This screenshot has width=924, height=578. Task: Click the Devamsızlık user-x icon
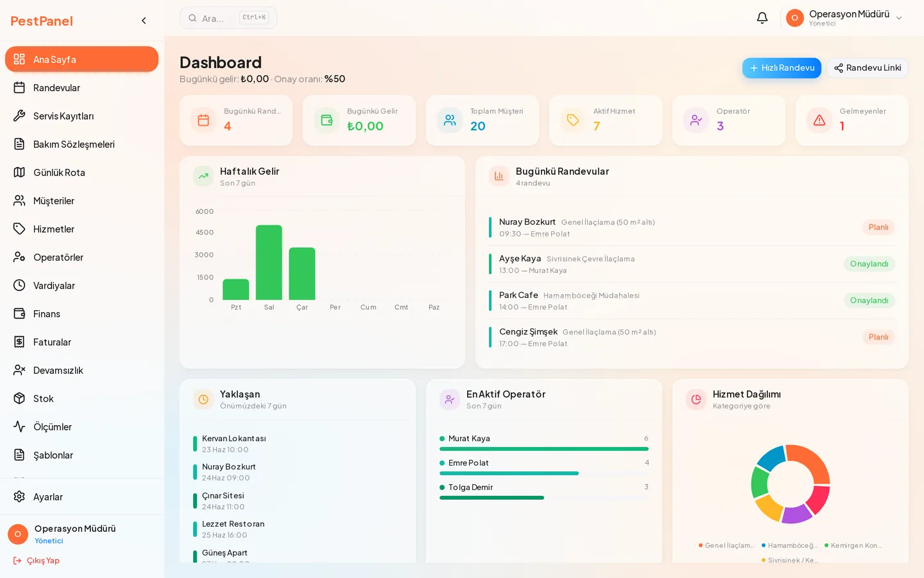(x=19, y=370)
